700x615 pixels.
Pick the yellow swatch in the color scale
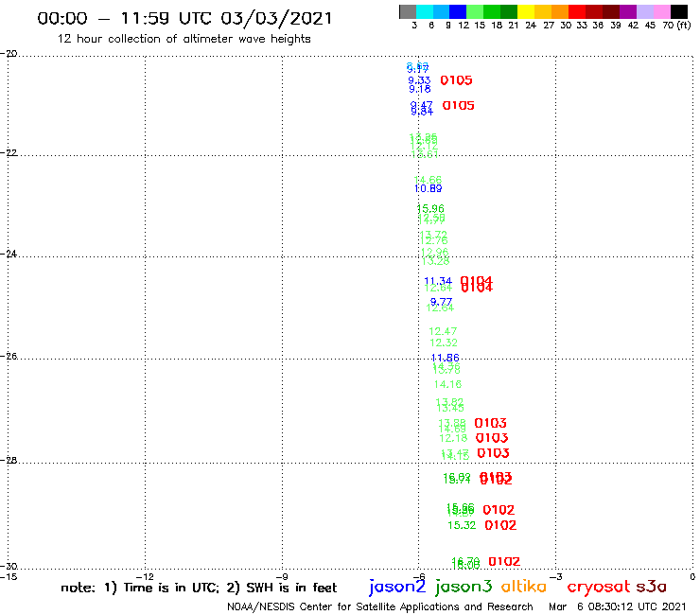click(526, 11)
